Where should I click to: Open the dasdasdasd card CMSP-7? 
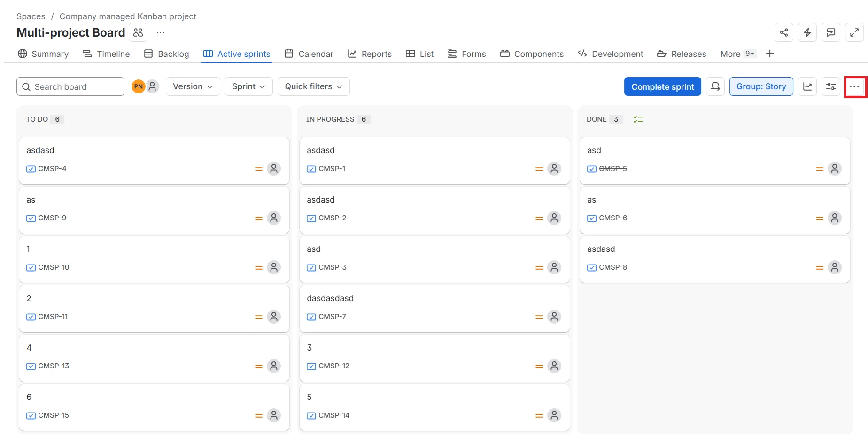[434, 309]
